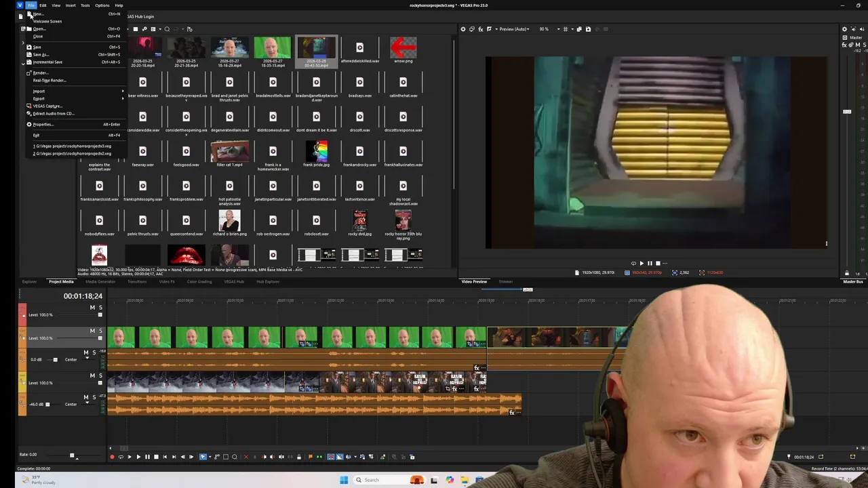Save preview snapshot to file
The width and height of the screenshot is (868, 488).
pyautogui.click(x=588, y=29)
